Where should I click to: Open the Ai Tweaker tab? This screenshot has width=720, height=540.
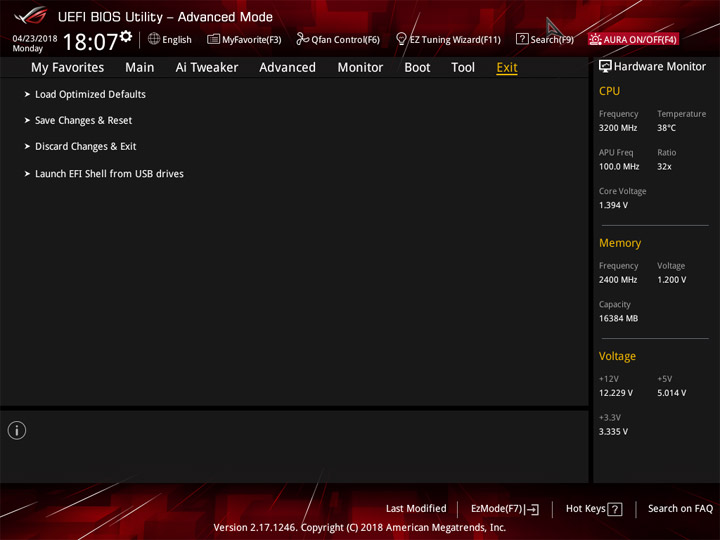(x=207, y=68)
